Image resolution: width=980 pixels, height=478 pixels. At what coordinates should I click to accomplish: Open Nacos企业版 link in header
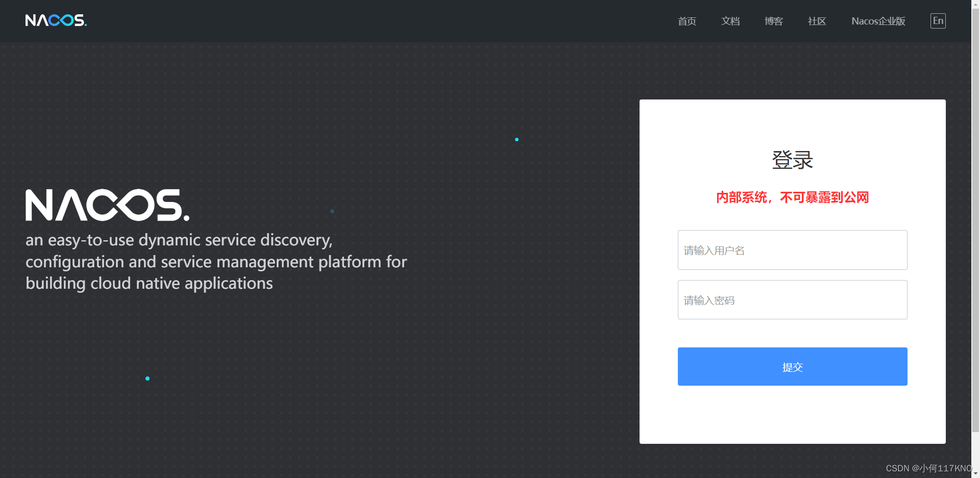tap(878, 21)
